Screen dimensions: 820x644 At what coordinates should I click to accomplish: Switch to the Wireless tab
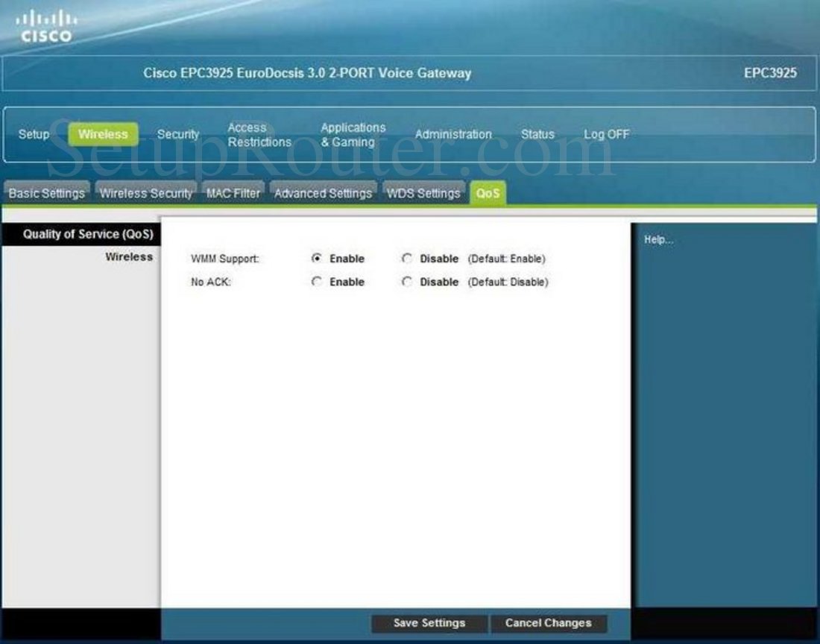[103, 134]
